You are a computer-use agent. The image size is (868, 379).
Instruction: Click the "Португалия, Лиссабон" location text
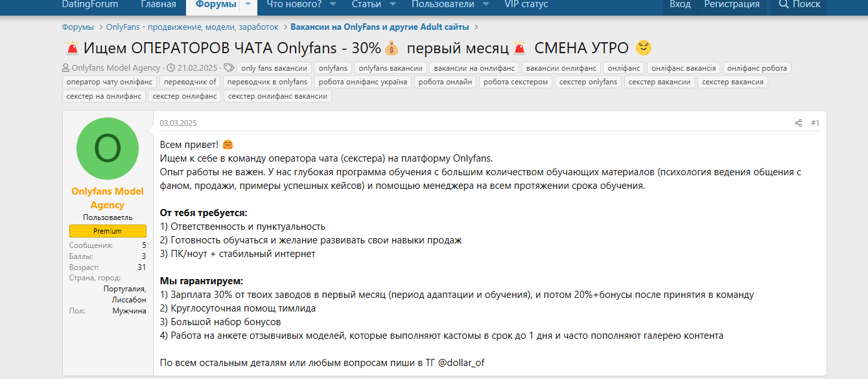pos(124,295)
